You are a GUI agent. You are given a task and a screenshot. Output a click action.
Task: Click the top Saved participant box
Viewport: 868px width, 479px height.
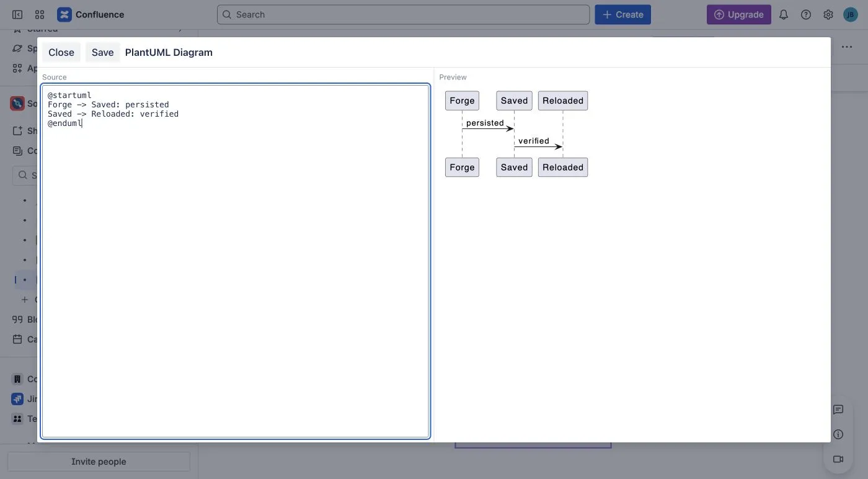click(514, 101)
